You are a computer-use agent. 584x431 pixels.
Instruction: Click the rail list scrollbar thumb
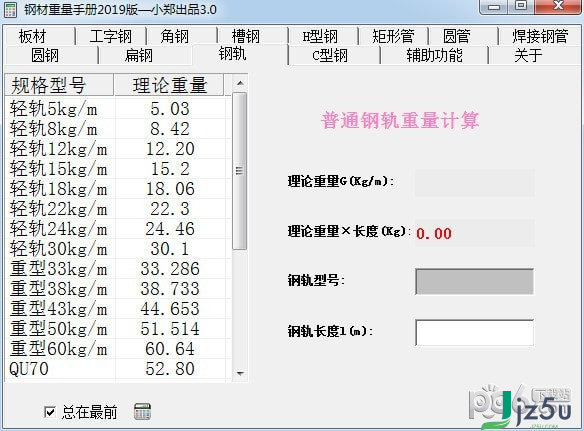click(x=239, y=171)
